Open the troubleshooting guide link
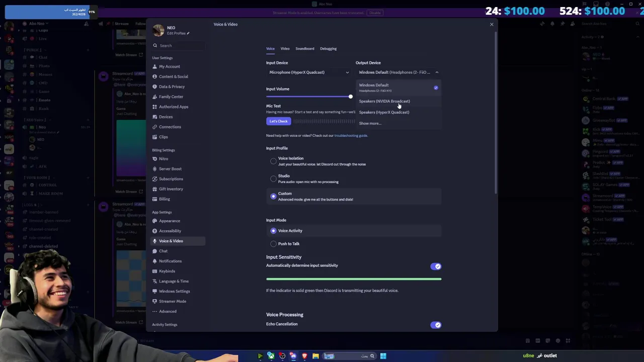 (351, 136)
